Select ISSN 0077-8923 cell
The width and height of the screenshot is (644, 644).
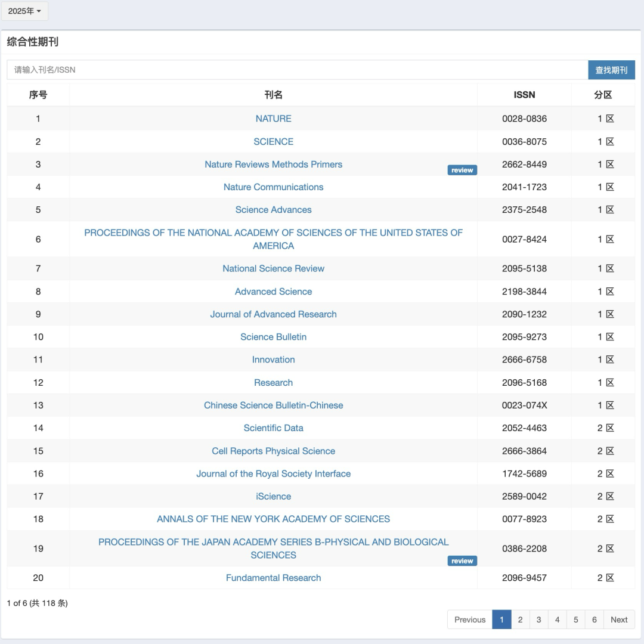[525, 519]
